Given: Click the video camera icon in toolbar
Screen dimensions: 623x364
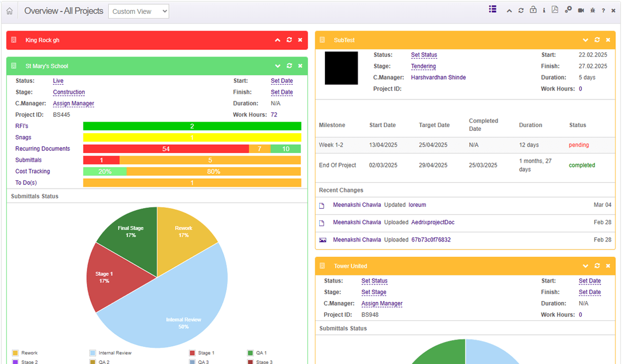Looking at the screenshot, I should 581,11.
